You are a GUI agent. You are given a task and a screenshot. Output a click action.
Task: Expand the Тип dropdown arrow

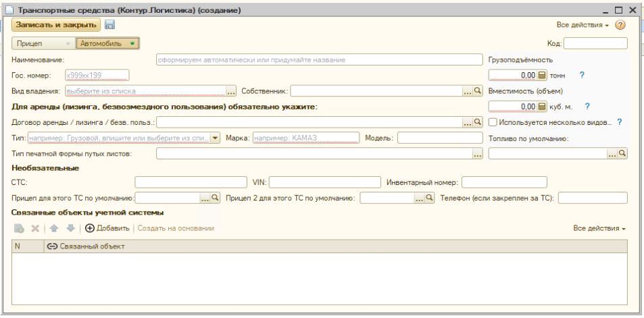click(215, 138)
